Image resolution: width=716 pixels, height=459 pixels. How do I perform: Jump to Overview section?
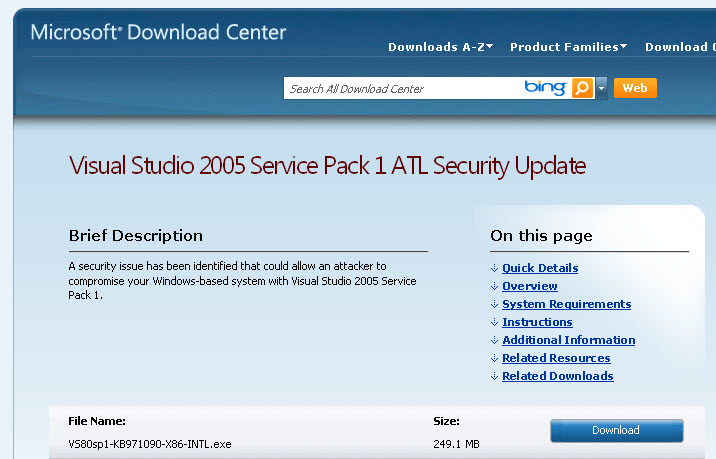pyautogui.click(x=530, y=286)
